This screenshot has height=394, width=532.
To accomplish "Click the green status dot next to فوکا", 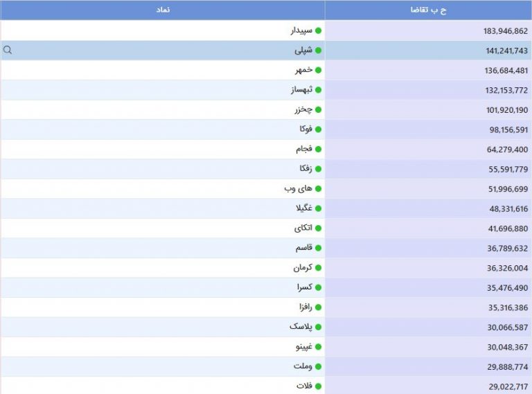I will pyautogui.click(x=318, y=129).
